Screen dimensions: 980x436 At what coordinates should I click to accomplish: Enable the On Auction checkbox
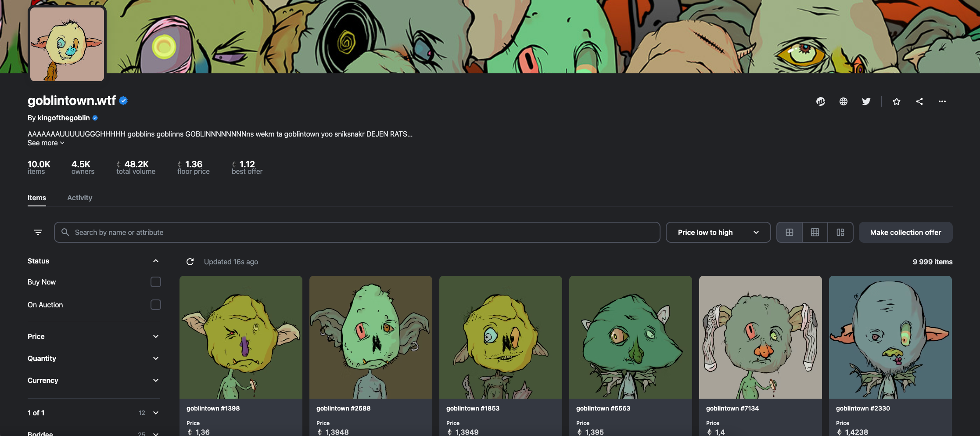pos(156,305)
